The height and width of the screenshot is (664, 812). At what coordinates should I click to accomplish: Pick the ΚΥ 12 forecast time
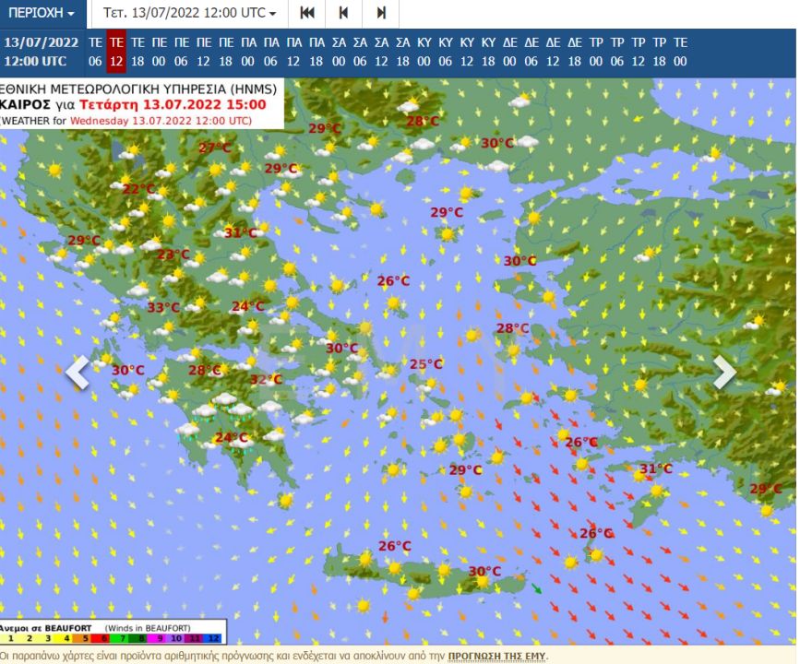(467, 52)
